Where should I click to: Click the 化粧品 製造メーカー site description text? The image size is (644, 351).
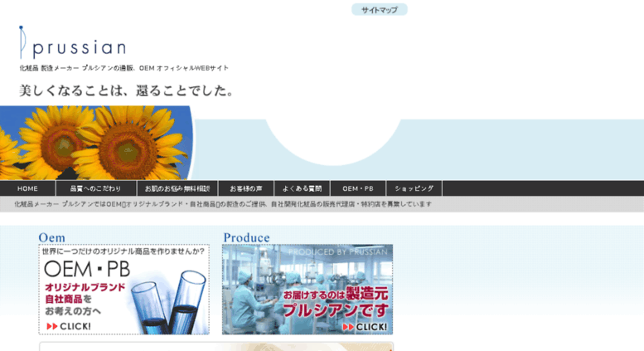click(x=124, y=68)
